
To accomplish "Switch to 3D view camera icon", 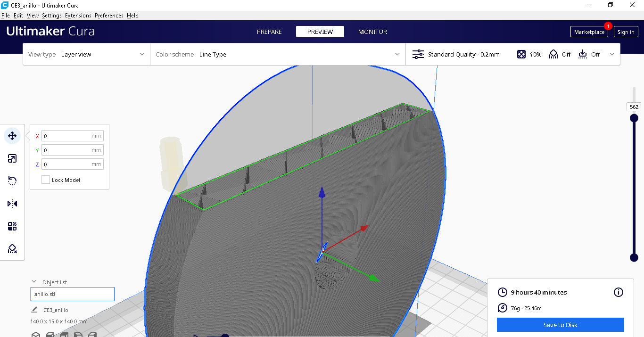I will [36, 335].
